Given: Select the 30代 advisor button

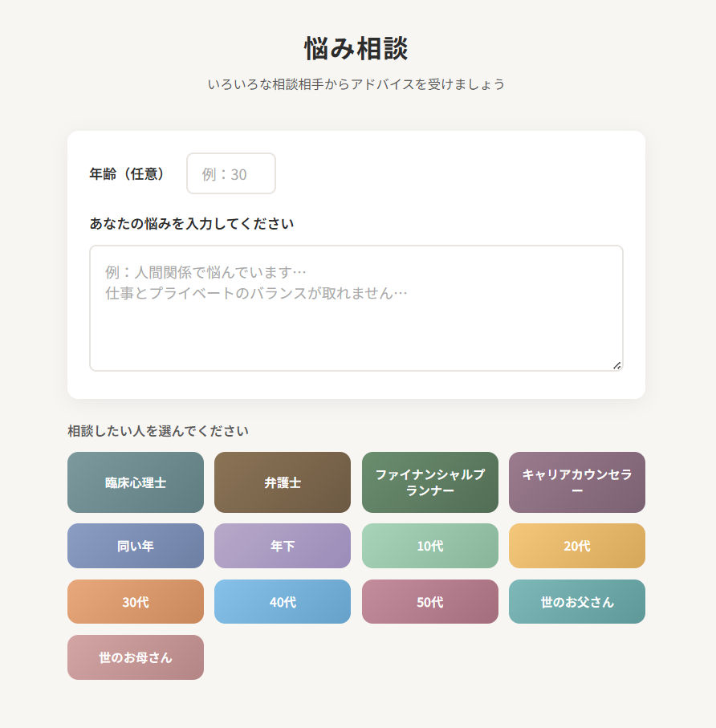Looking at the screenshot, I should 136,601.
